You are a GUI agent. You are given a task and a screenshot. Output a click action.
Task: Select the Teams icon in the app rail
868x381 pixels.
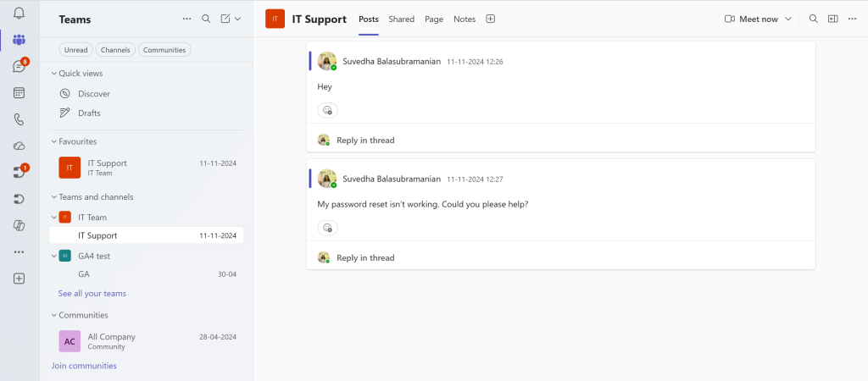coord(19,40)
